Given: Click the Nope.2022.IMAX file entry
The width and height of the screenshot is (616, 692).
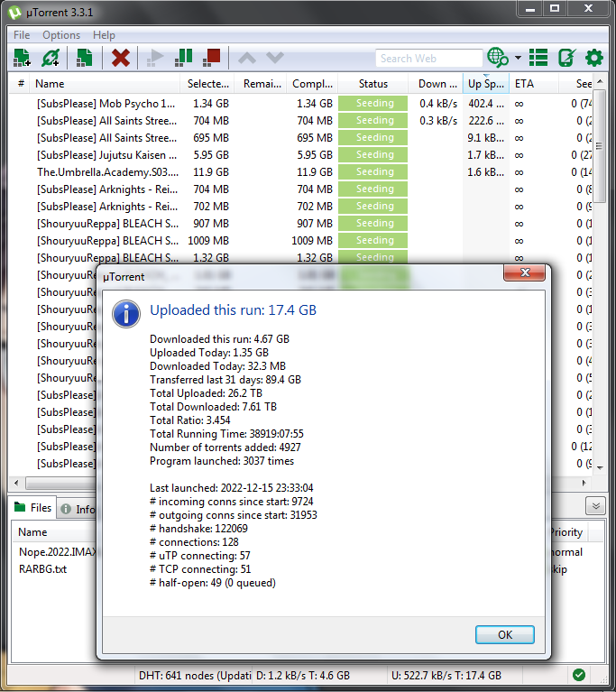Looking at the screenshot, I should click(x=58, y=552).
